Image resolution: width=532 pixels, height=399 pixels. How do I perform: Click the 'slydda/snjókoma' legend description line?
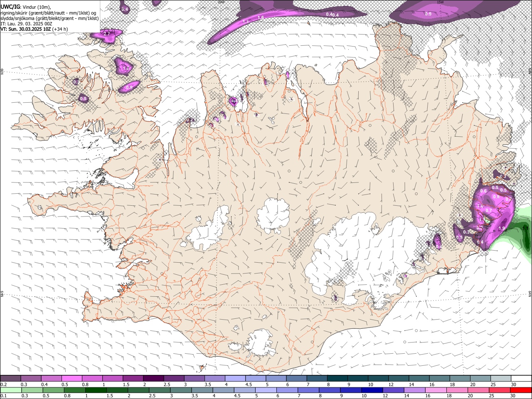pos(50,18)
